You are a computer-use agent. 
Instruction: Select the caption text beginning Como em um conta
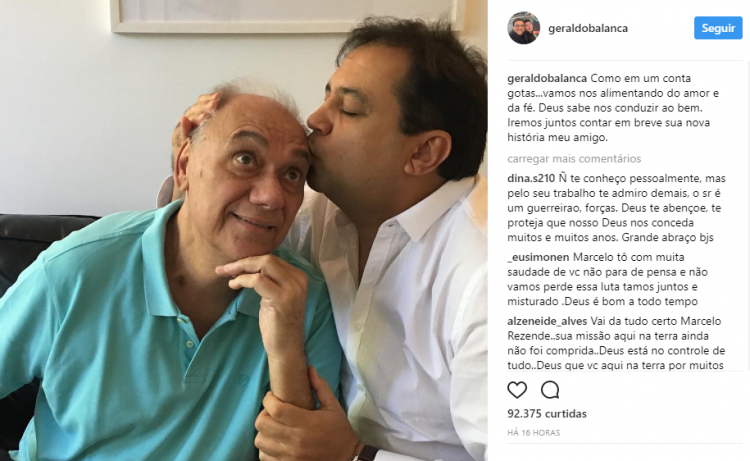point(614,108)
